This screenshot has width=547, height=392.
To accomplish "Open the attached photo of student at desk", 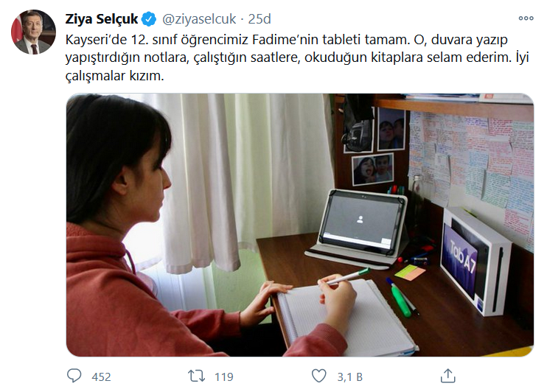I will click(x=300, y=225).
